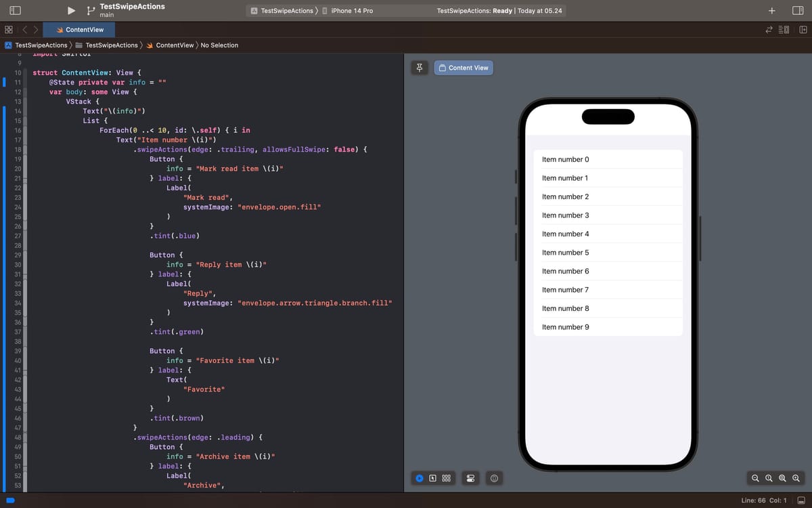
Task: Open the No Selection jump bar item
Action: pyautogui.click(x=219, y=45)
